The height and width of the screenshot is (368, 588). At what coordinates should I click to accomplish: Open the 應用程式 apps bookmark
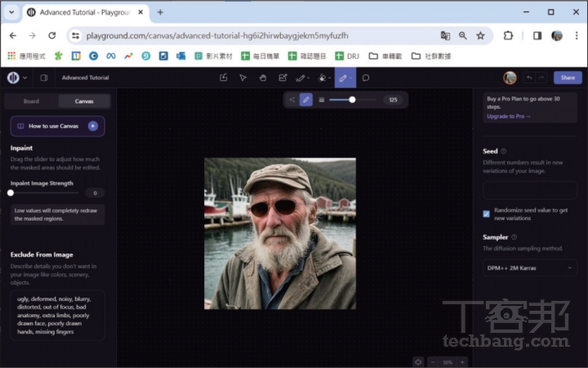tap(26, 56)
